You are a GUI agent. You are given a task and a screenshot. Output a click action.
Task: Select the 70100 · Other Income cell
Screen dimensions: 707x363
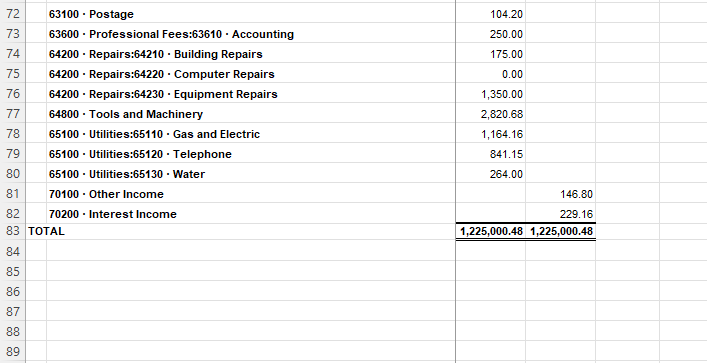[251, 194]
